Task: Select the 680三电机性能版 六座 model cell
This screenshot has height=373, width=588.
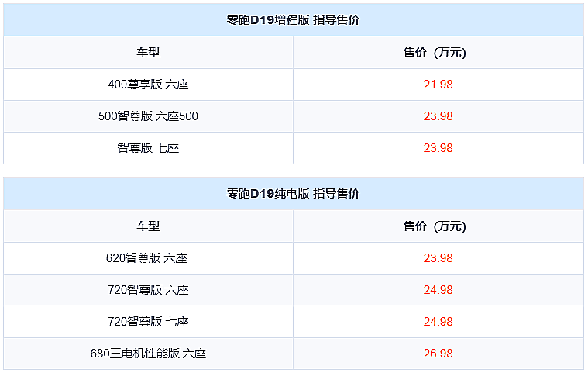Action: [x=148, y=354]
